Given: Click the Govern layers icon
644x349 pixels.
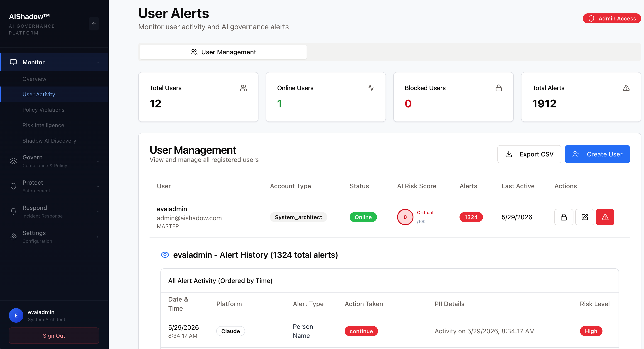Looking at the screenshot, I should point(13,161).
